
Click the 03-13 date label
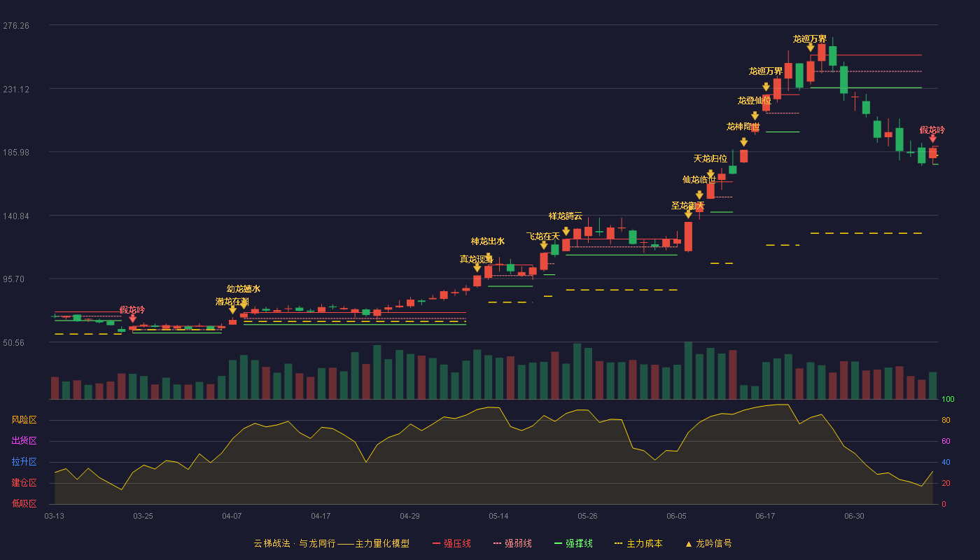pos(54,516)
